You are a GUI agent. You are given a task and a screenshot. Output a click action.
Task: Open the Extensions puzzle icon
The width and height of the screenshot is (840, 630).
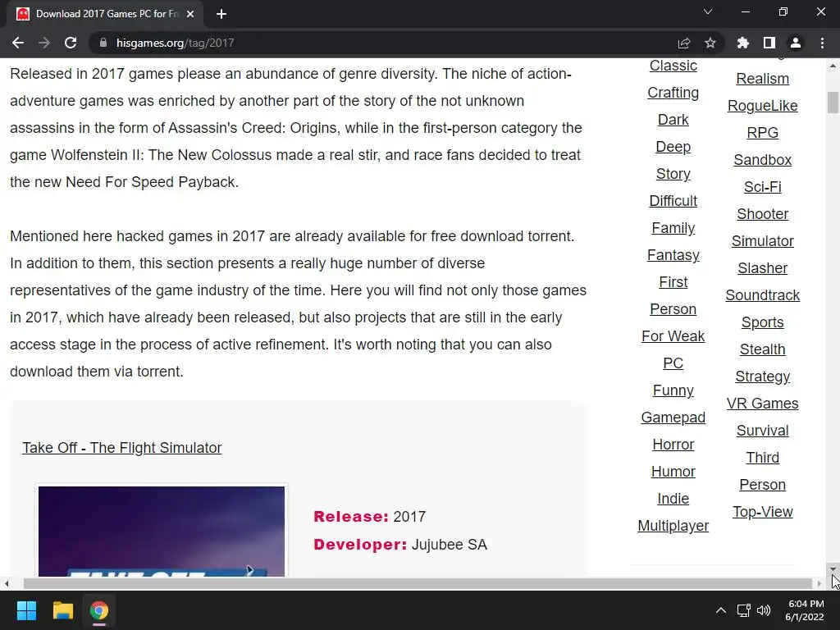coord(743,43)
